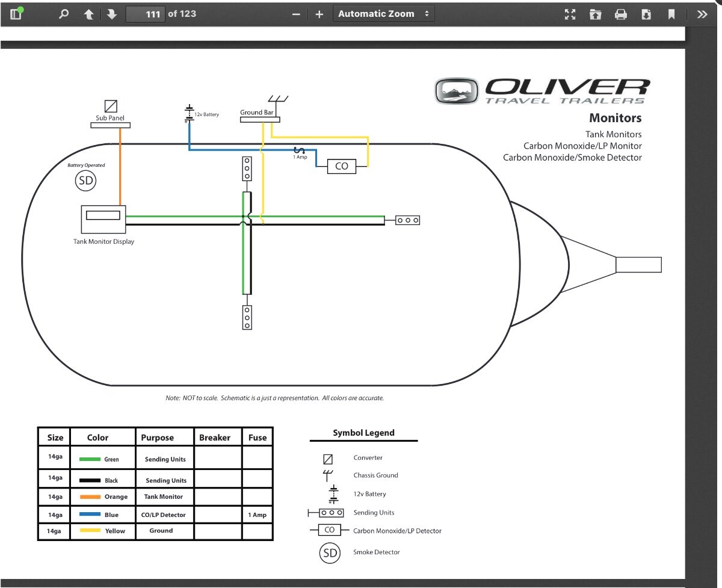
Task: Open a file from the toolbar
Action: 596,14
